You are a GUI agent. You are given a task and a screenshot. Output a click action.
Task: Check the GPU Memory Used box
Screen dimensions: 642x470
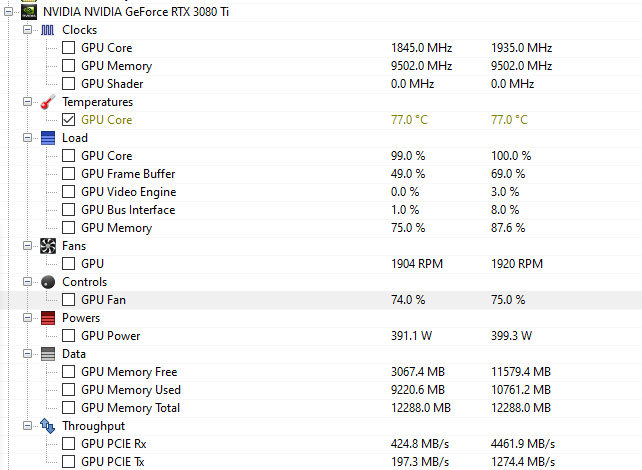click(x=68, y=390)
